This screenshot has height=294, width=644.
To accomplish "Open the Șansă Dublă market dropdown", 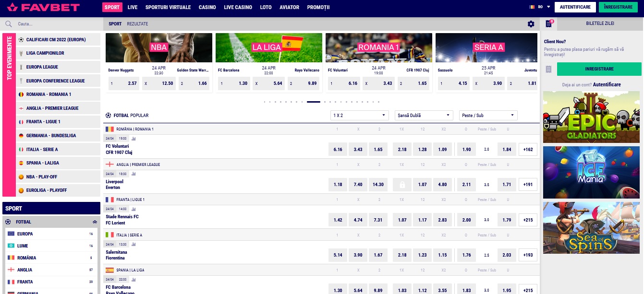I will click(x=424, y=115).
